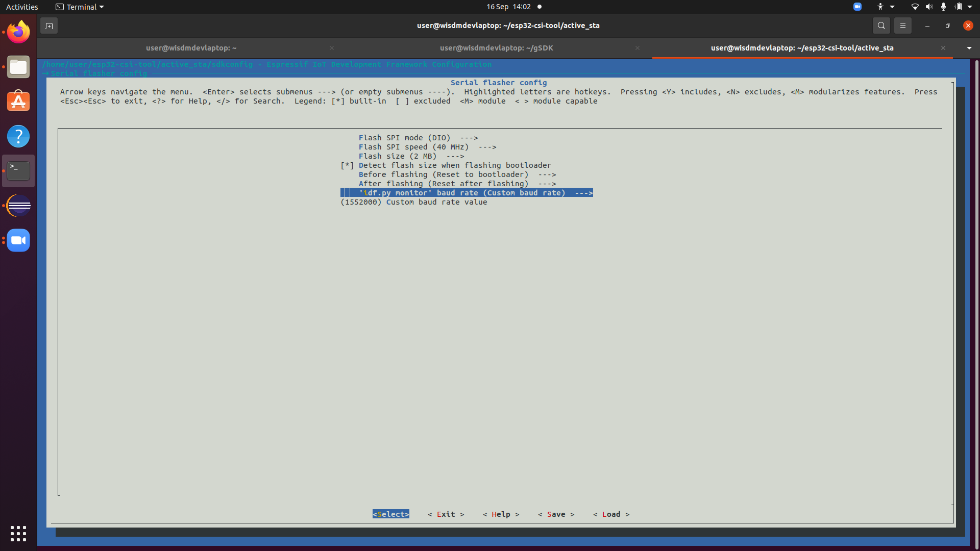Launch Ubuntu Software from the dock

point(18,101)
